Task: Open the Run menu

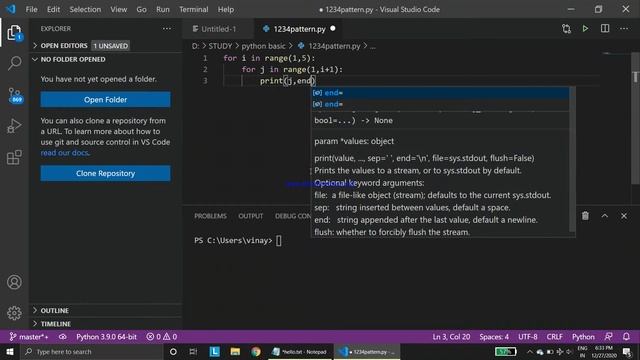Action: point(162,9)
